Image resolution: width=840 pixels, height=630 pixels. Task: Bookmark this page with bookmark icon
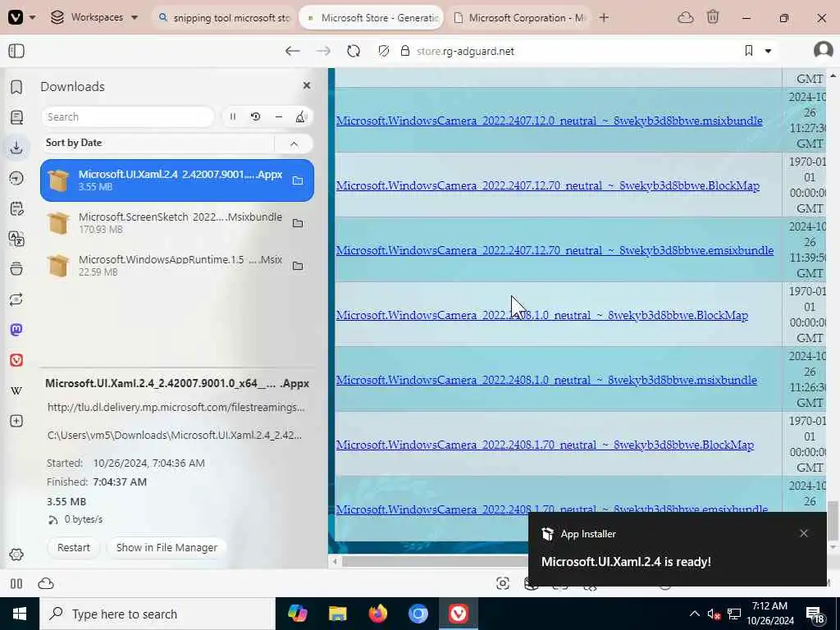click(x=748, y=51)
